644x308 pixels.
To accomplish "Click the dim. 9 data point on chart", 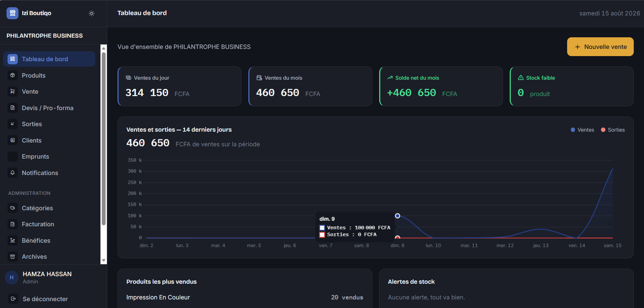I will pyautogui.click(x=397, y=216).
